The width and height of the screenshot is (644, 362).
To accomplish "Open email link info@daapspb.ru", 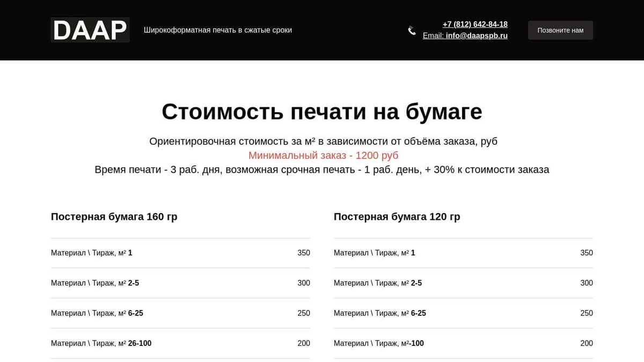I will point(477,36).
